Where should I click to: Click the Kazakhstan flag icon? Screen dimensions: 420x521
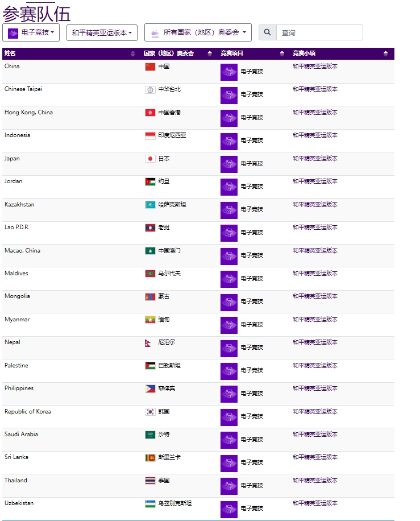click(x=150, y=205)
